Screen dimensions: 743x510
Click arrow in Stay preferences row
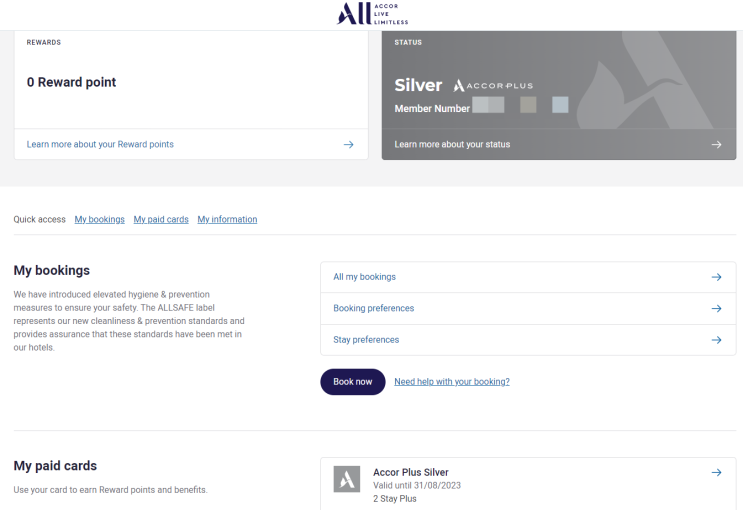click(x=716, y=340)
